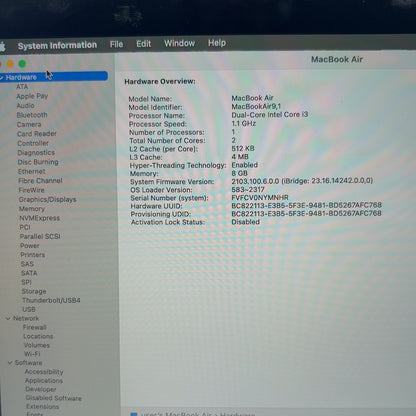The width and height of the screenshot is (416, 416).
Task: Open the File menu
Action: point(116,44)
